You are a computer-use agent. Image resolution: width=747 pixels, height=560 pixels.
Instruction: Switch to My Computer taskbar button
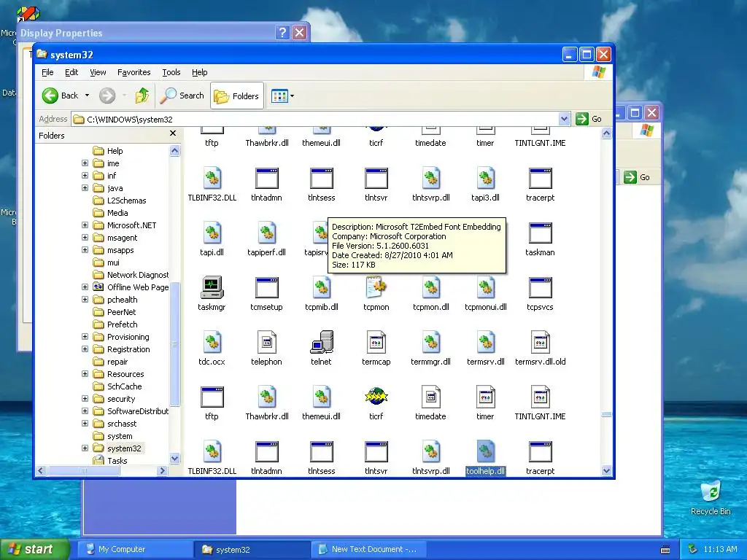pos(135,549)
